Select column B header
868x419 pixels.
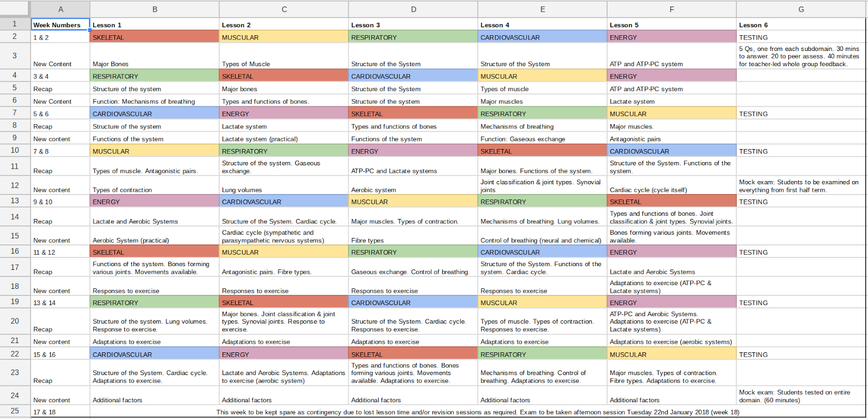155,9
